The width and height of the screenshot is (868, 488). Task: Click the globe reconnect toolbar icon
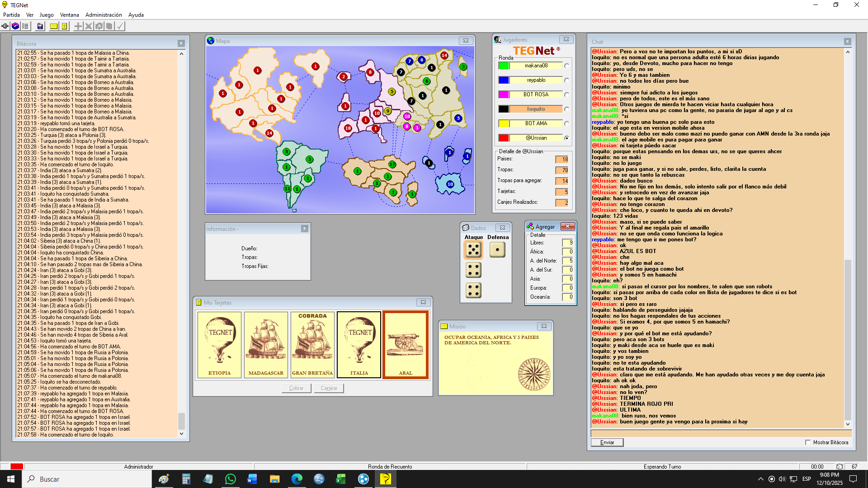click(15, 26)
